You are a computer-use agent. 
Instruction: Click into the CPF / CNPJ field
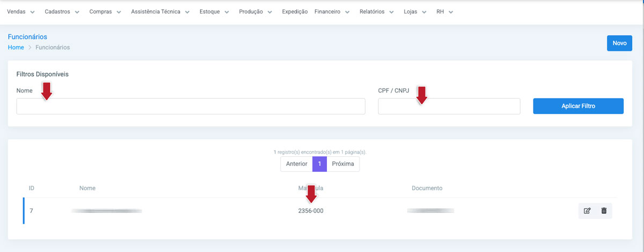[x=449, y=106]
